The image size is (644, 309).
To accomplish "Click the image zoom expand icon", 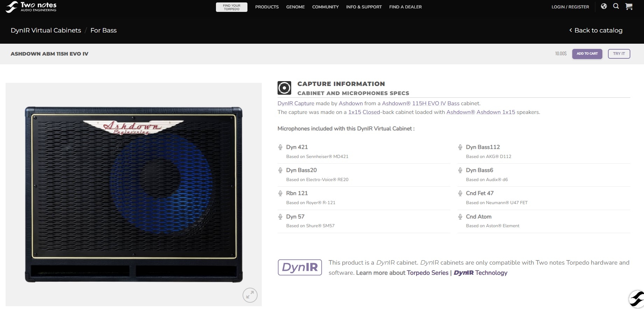I will 250,295.
